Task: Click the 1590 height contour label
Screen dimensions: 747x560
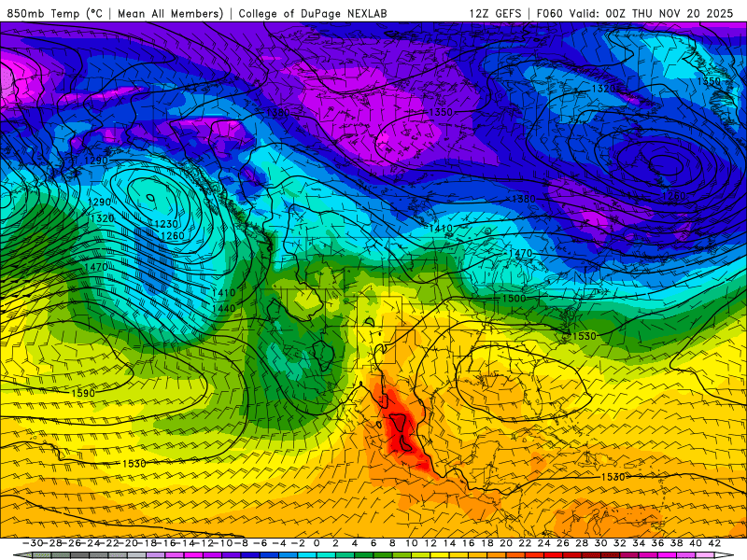Action: pyautogui.click(x=83, y=393)
